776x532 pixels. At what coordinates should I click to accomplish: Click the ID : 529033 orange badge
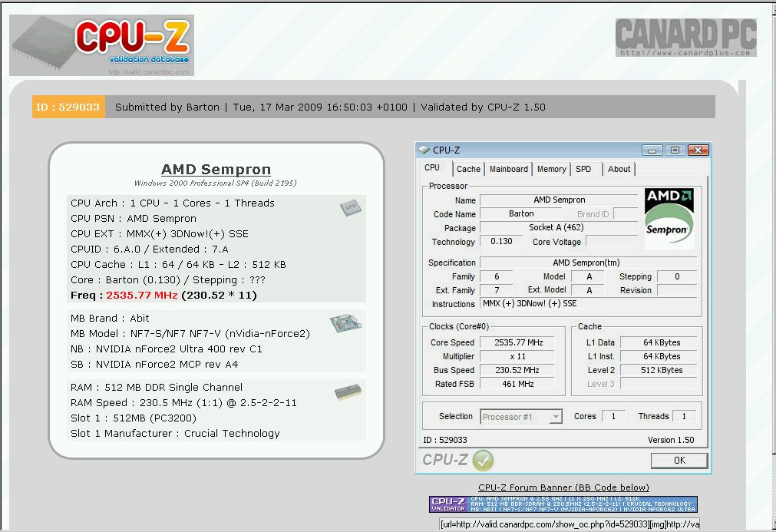tap(68, 107)
